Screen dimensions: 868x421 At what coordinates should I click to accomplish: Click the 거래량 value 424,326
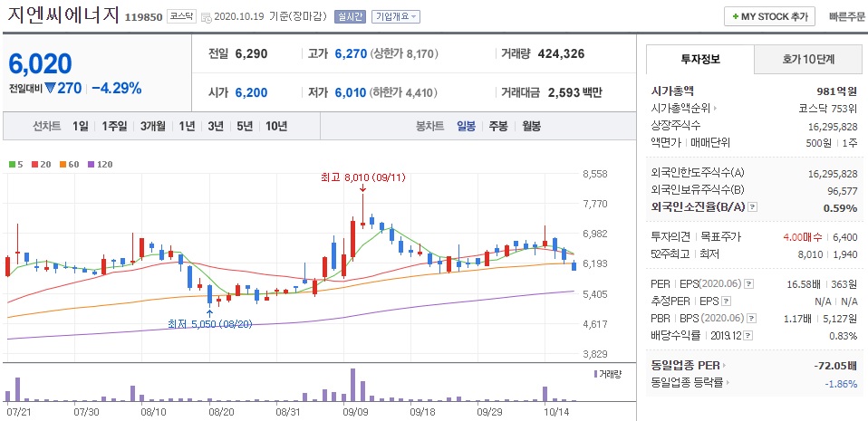561,53
